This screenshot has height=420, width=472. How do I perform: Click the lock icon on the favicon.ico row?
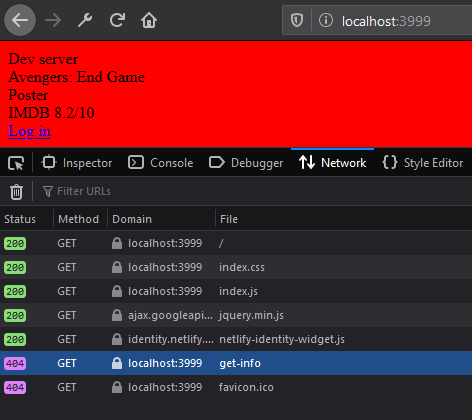pyautogui.click(x=117, y=387)
